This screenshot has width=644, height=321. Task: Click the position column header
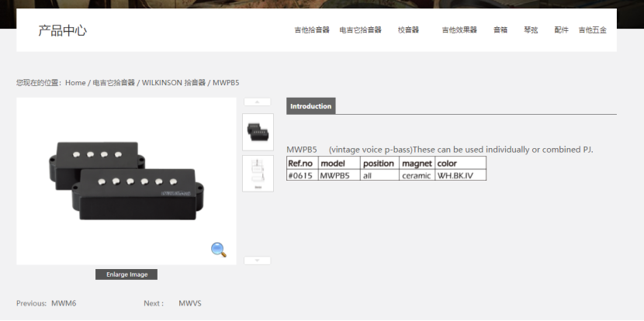tap(379, 164)
